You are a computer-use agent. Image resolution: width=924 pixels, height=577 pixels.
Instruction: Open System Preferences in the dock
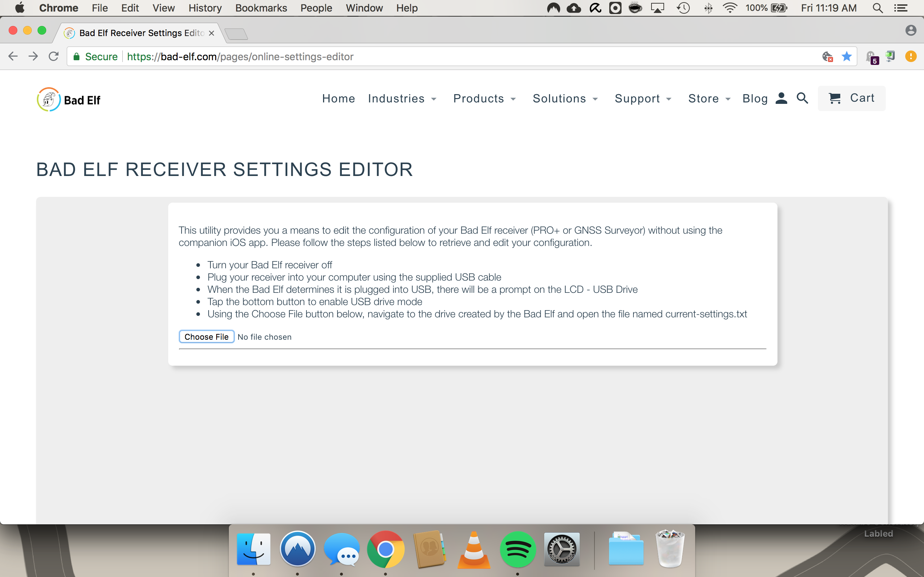562,549
